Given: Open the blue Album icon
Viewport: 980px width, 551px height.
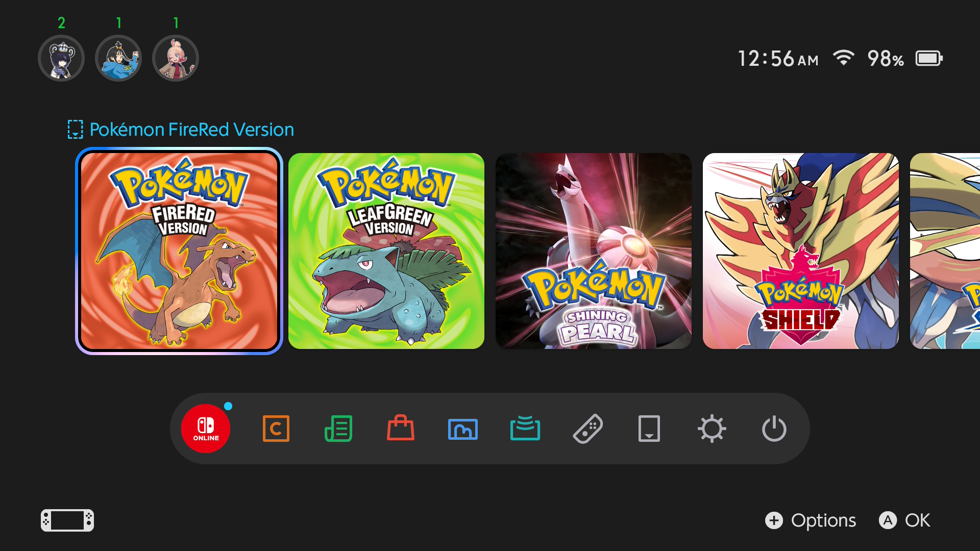Looking at the screenshot, I should coord(463,429).
